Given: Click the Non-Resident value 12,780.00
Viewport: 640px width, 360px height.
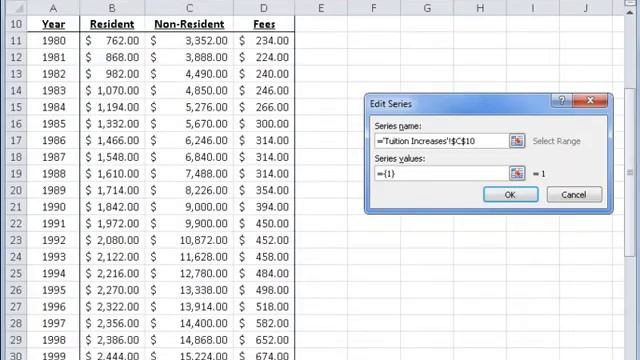Looking at the screenshot, I should click(189, 273).
